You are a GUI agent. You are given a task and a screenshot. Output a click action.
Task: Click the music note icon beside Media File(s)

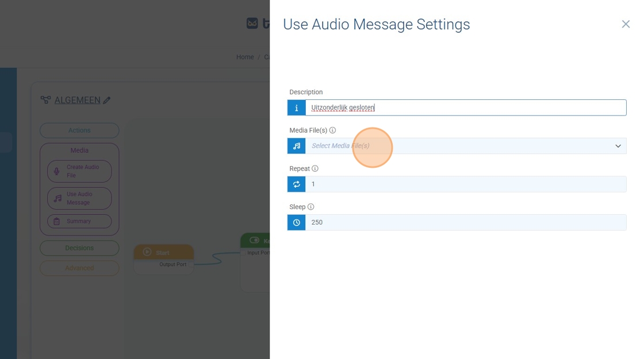296,146
